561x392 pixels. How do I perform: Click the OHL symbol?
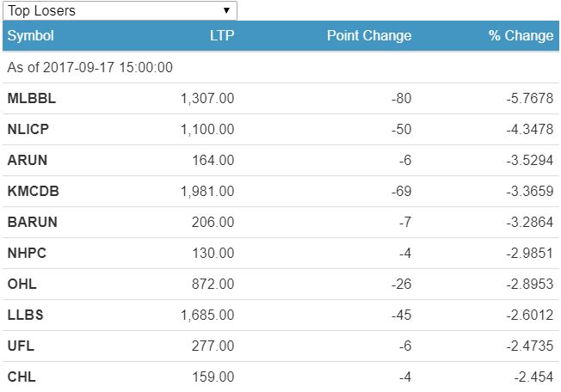(x=22, y=284)
